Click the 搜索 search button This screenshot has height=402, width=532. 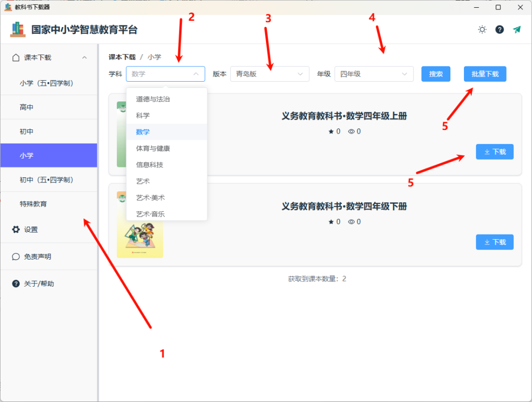(435, 74)
